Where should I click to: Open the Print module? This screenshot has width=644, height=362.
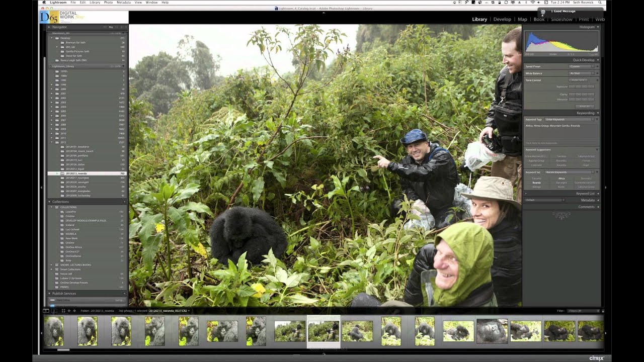point(584,19)
